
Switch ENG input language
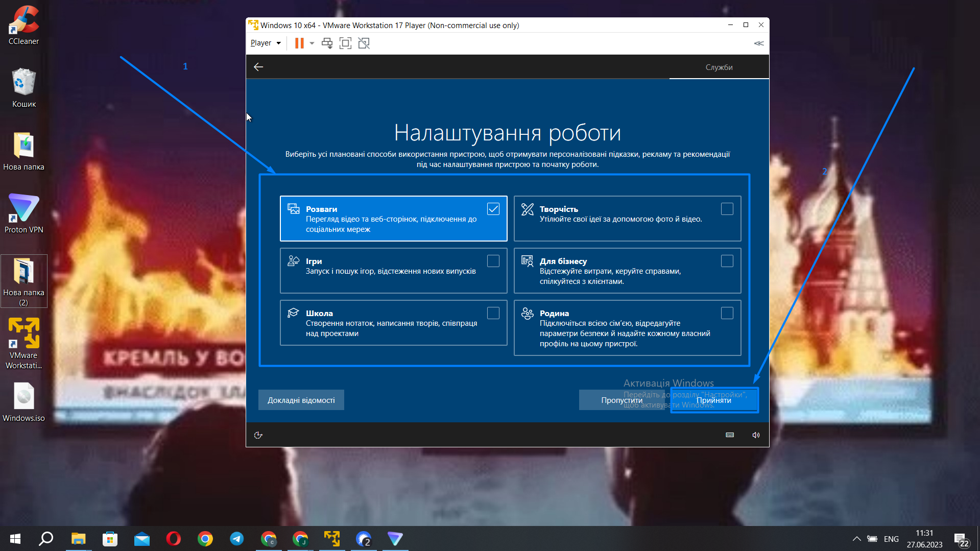891,539
